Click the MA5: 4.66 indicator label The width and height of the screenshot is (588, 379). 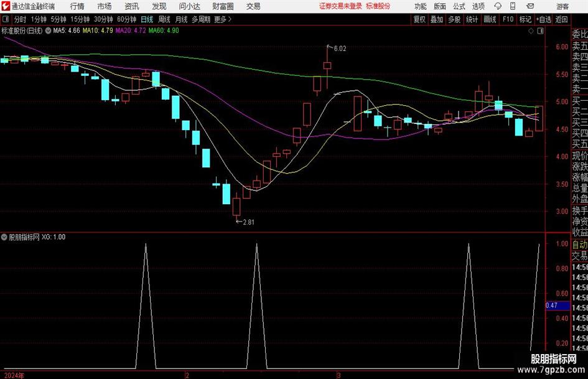[x=67, y=30]
